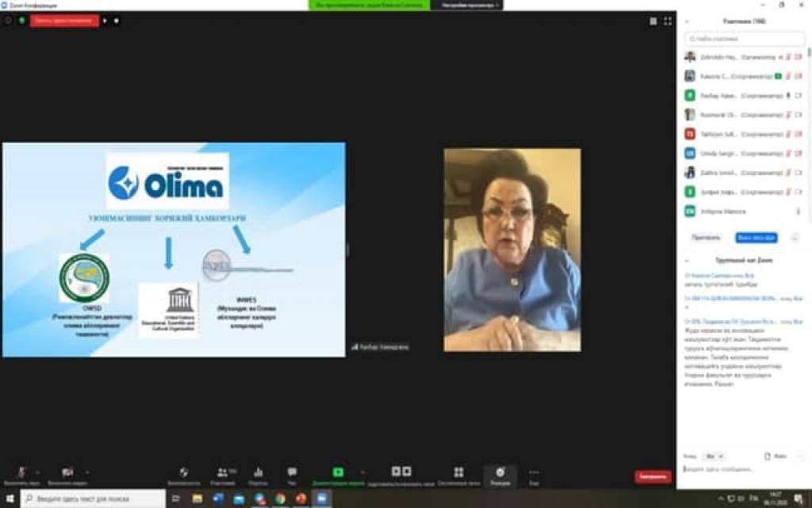Click the Chat bubble icon in toolbar
The image size is (812, 508).
click(292, 472)
